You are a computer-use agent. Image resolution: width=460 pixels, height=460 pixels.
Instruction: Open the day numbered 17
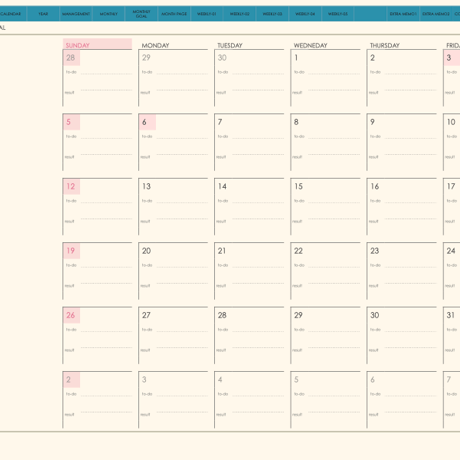coord(451,186)
